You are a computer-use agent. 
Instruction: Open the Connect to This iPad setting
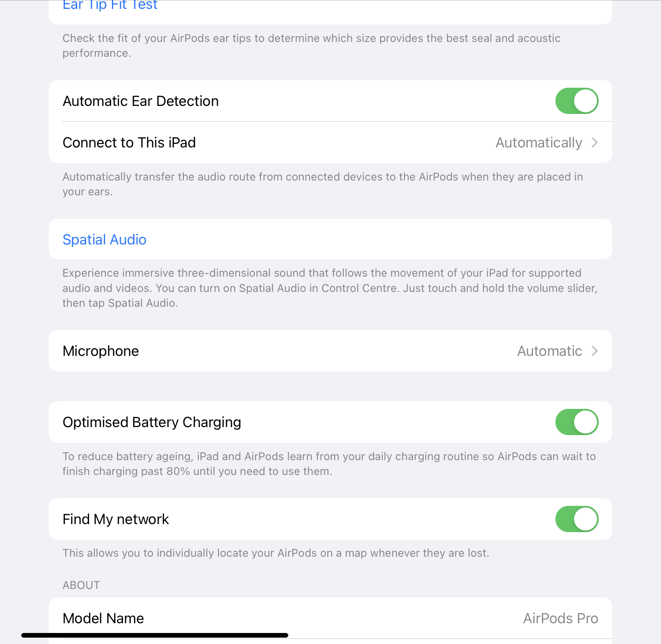pos(129,143)
